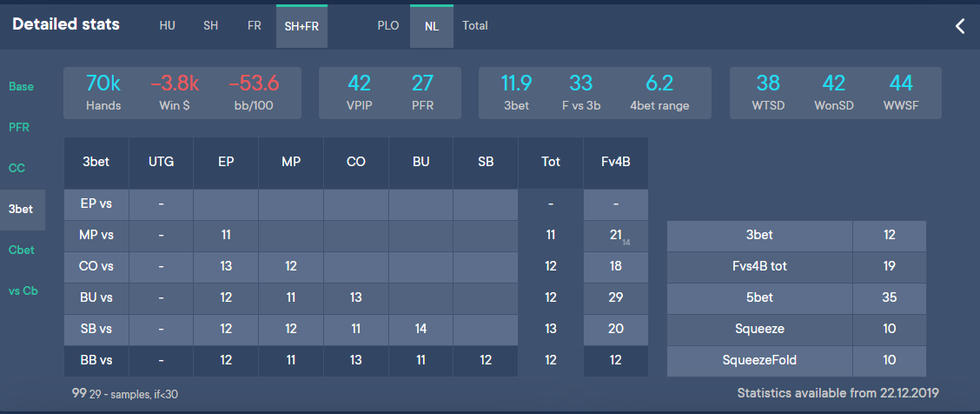Go to the CC sidebar section
The height and width of the screenshot is (414, 980).
click(x=17, y=168)
